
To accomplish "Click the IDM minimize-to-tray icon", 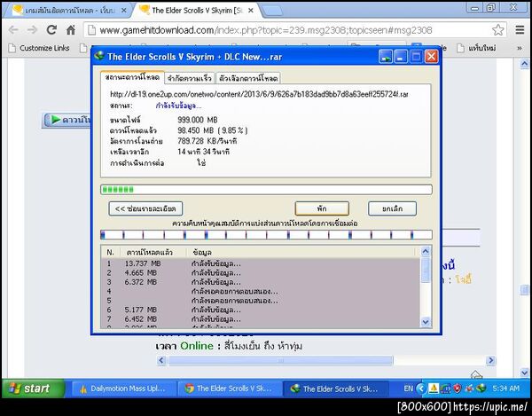I will [386, 57].
